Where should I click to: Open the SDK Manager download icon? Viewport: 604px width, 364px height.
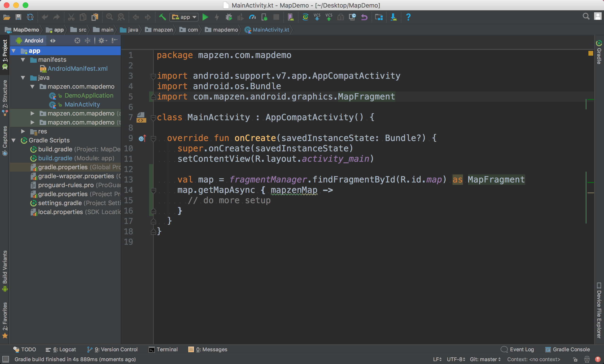[394, 17]
